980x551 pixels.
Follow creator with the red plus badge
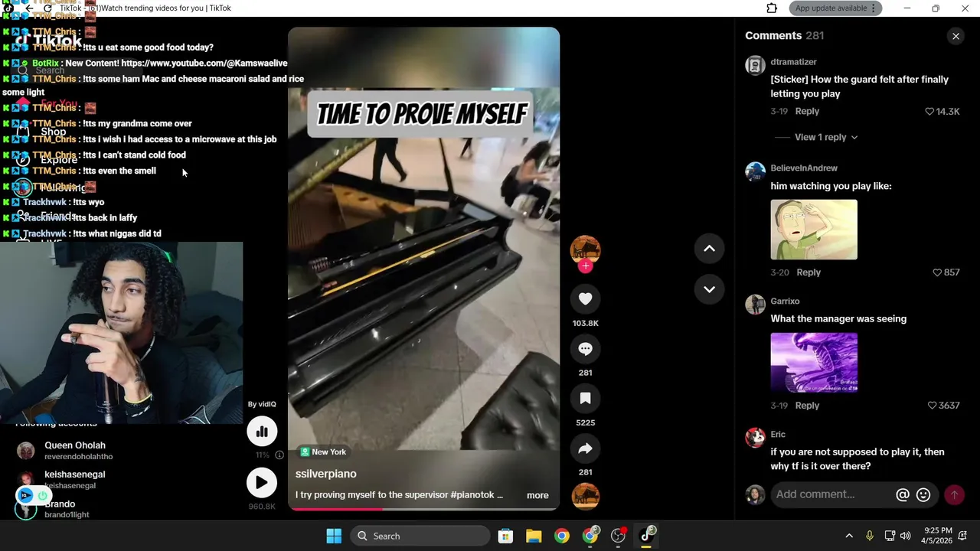[585, 266]
